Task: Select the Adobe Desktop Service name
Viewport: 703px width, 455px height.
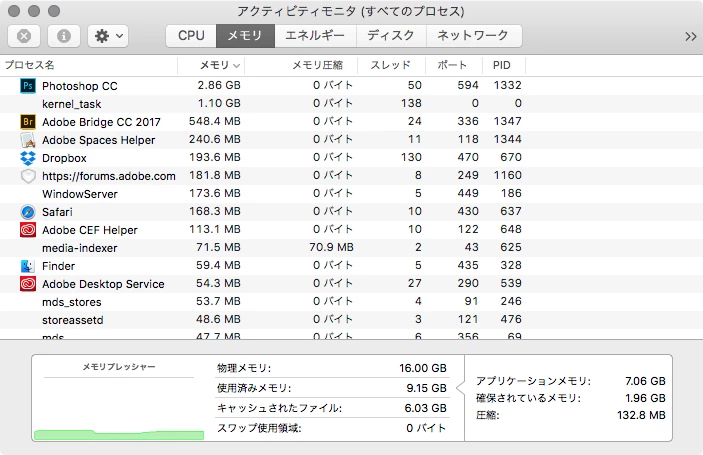Action: tap(103, 284)
